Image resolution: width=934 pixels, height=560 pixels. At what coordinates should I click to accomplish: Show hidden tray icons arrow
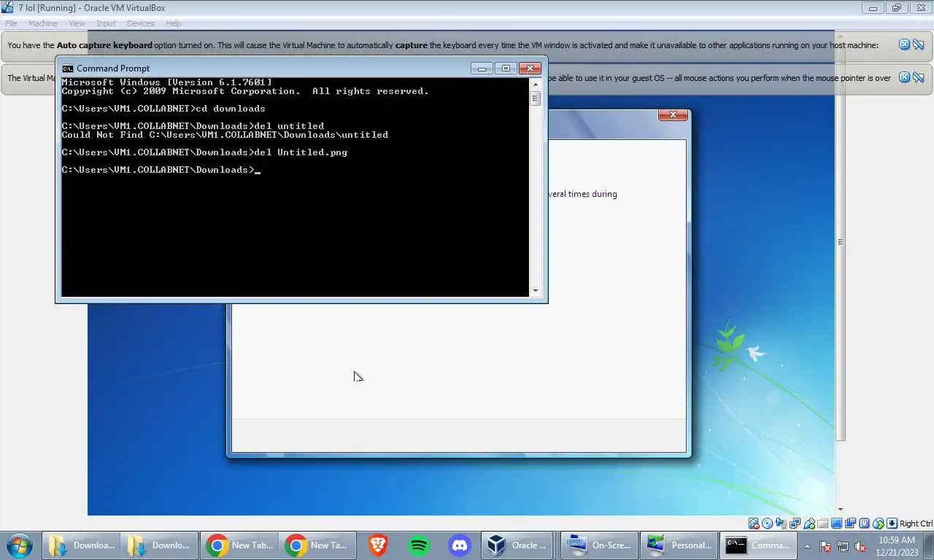[807, 545]
